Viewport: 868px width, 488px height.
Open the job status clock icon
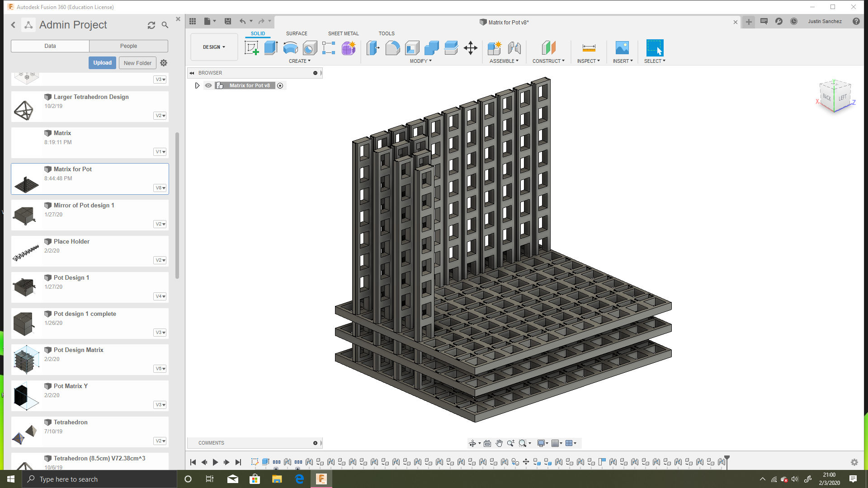pos(794,21)
